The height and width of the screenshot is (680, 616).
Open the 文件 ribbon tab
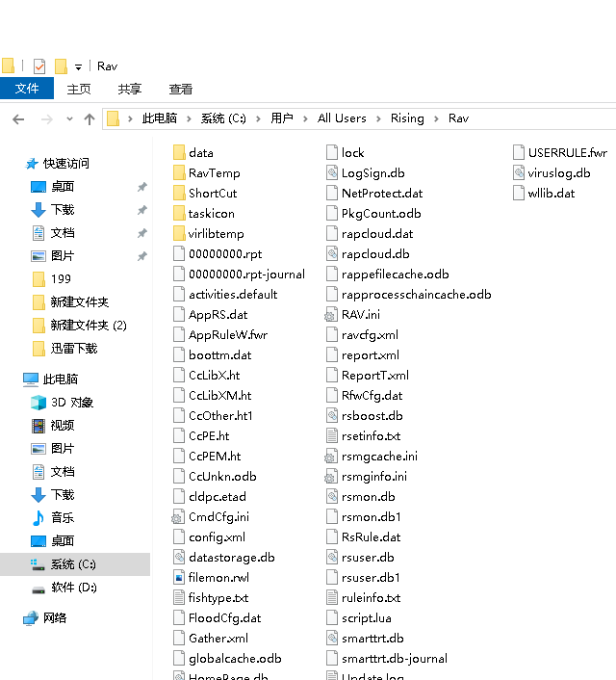(x=27, y=89)
